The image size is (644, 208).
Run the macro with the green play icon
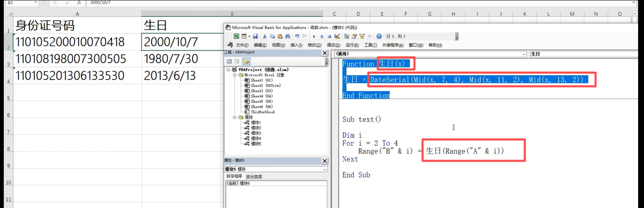click(314, 36)
